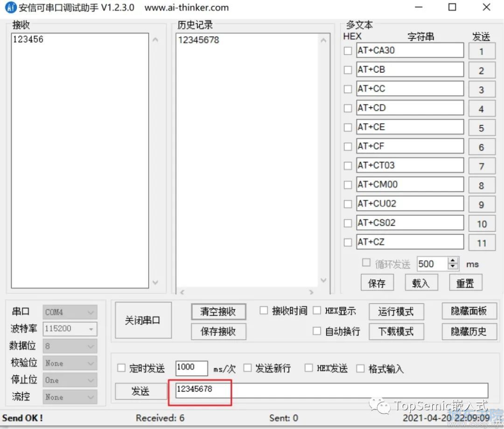The height and width of the screenshot is (429, 504).
Task: Enable the HEX显示 checkbox
Action: coord(317,311)
